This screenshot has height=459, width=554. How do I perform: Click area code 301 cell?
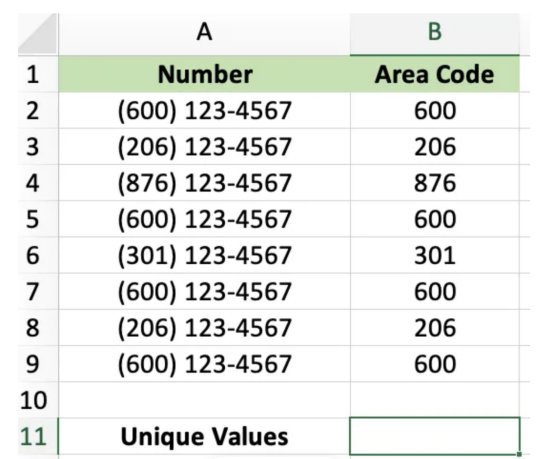pyautogui.click(x=435, y=255)
